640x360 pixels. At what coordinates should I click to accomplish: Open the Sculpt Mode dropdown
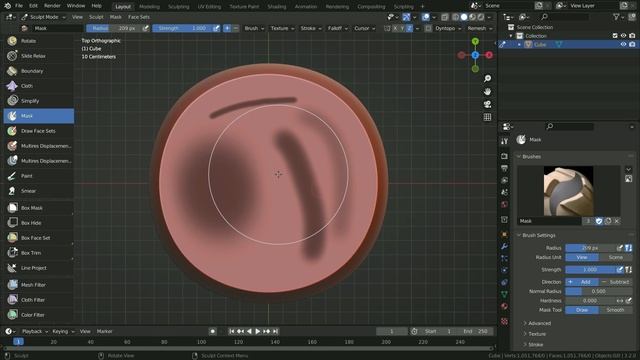pos(44,17)
